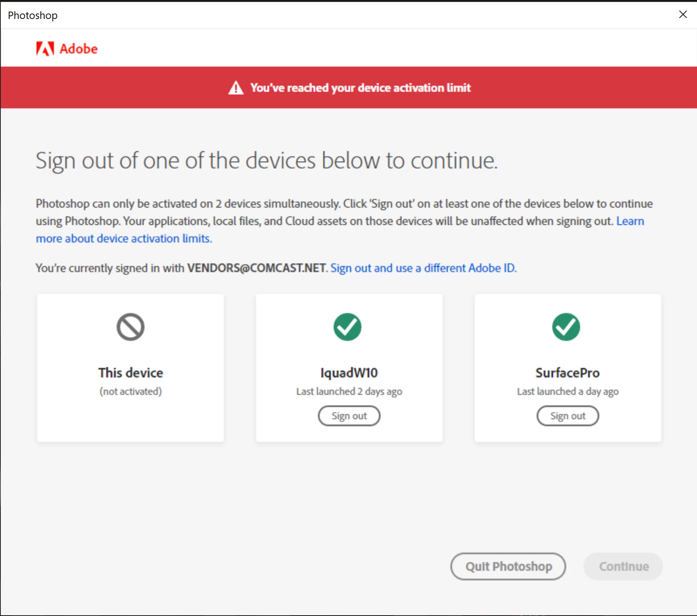Click the VENDORS@COMCAST.NET email text
This screenshot has height=616, width=697.
click(x=257, y=268)
